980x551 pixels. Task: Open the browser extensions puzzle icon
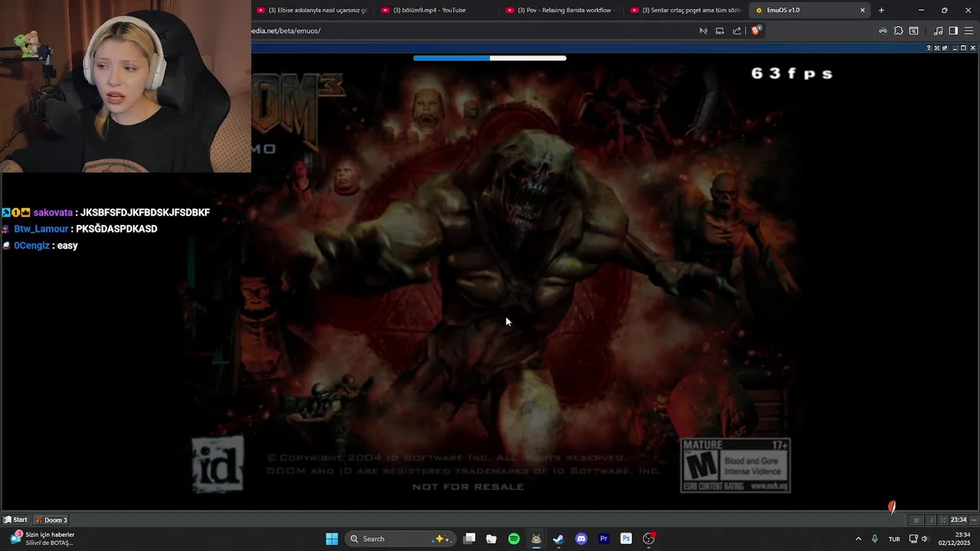tap(898, 31)
